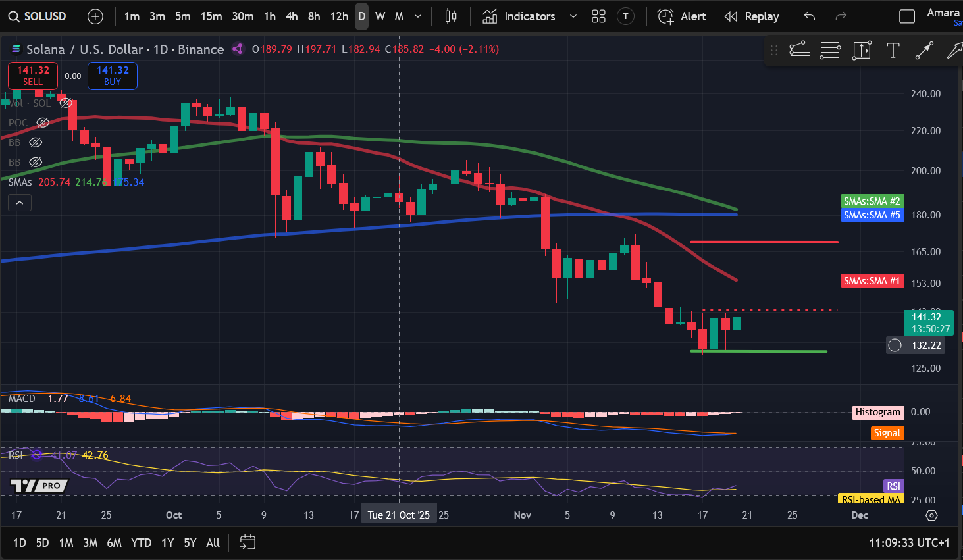Hide the first BB indicator
963x560 pixels.
tap(36, 142)
